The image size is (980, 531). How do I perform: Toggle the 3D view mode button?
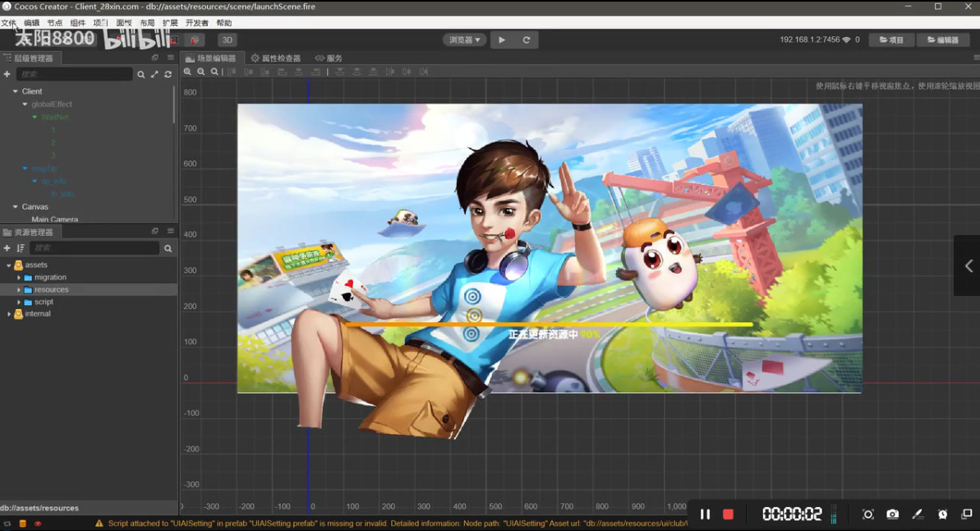coord(227,40)
